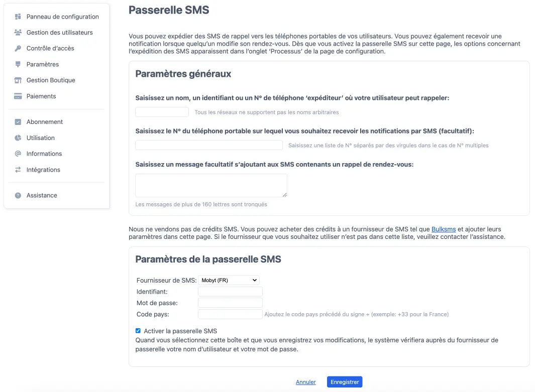
Task: Open the Intégrations menu item
Action: pos(43,170)
